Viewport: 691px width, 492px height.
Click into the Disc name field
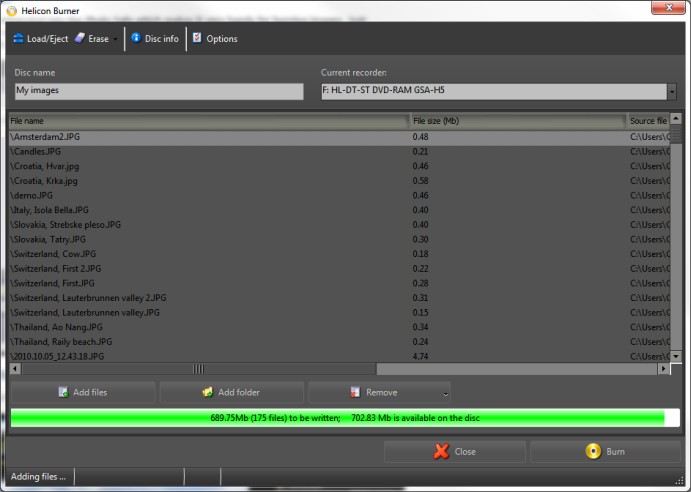[159, 91]
